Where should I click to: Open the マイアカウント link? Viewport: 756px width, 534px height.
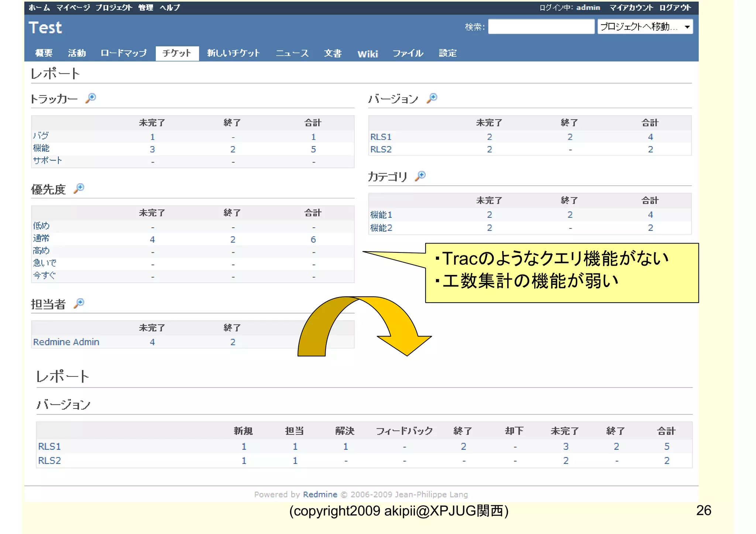tap(631, 7)
